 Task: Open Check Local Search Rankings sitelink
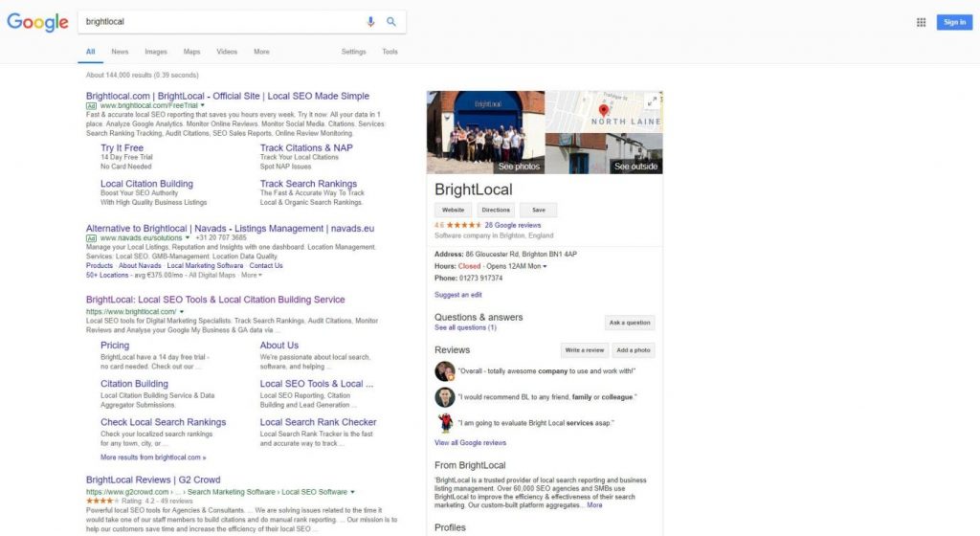(163, 422)
